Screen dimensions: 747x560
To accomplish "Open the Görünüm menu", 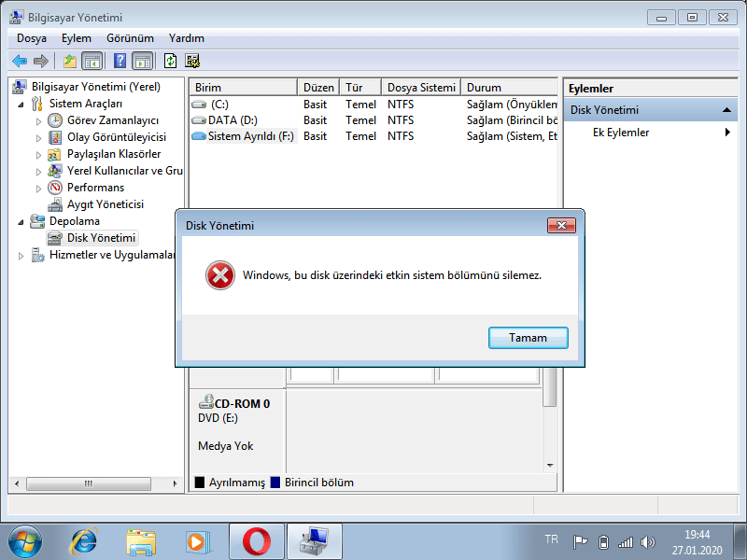I will tap(130, 38).
